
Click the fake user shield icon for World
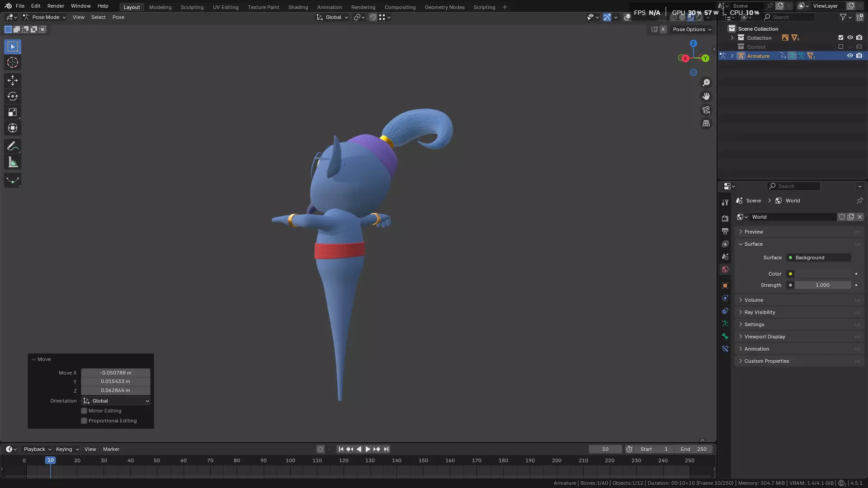(842, 217)
